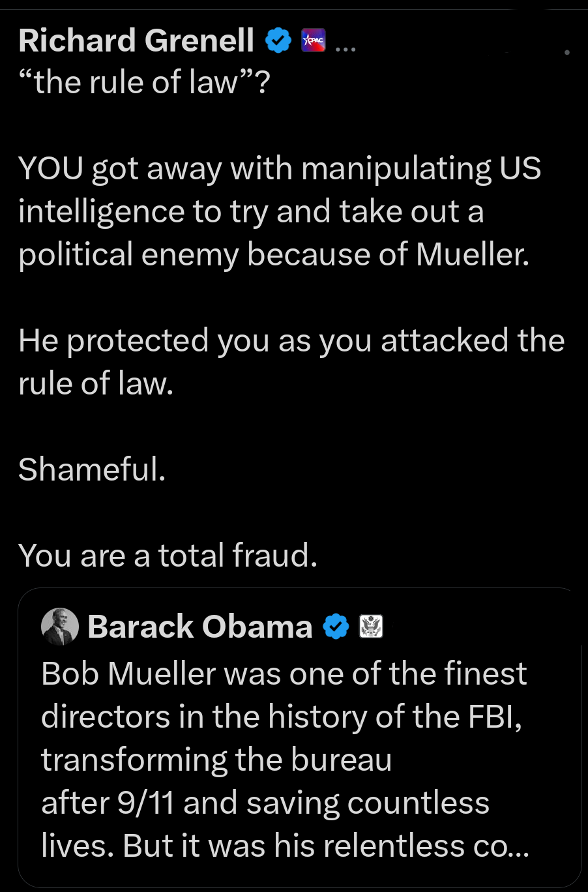This screenshot has width=588, height=892.
Task: Click Barack Obama's blue verified checkmark
Action: (336, 627)
